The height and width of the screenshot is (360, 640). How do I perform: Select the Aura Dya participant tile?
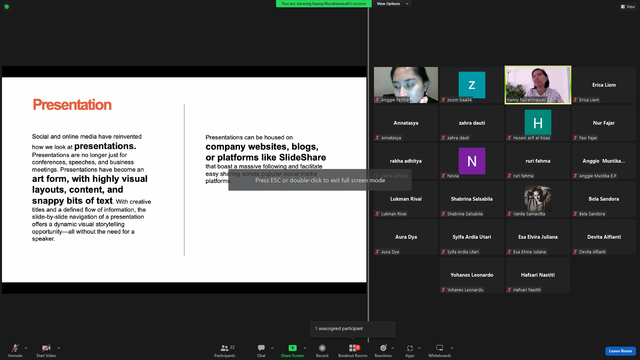click(x=406, y=237)
